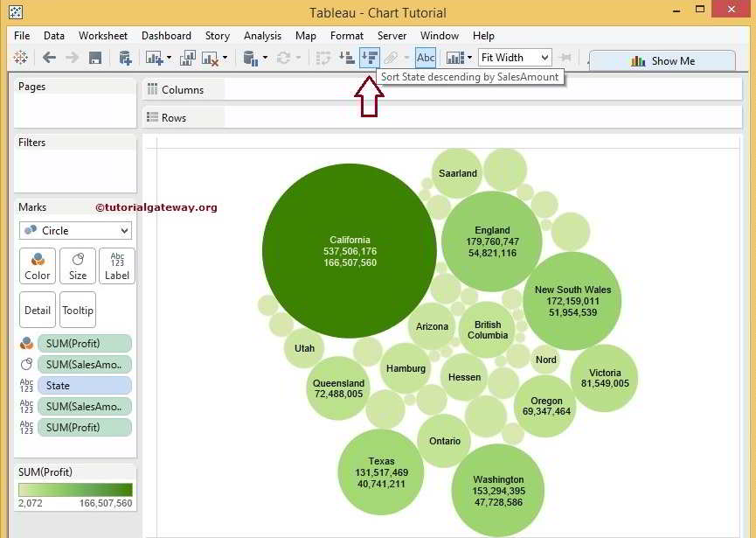756x538 pixels.
Task: Click the Duplicate worksheet icon
Action: pos(187,58)
